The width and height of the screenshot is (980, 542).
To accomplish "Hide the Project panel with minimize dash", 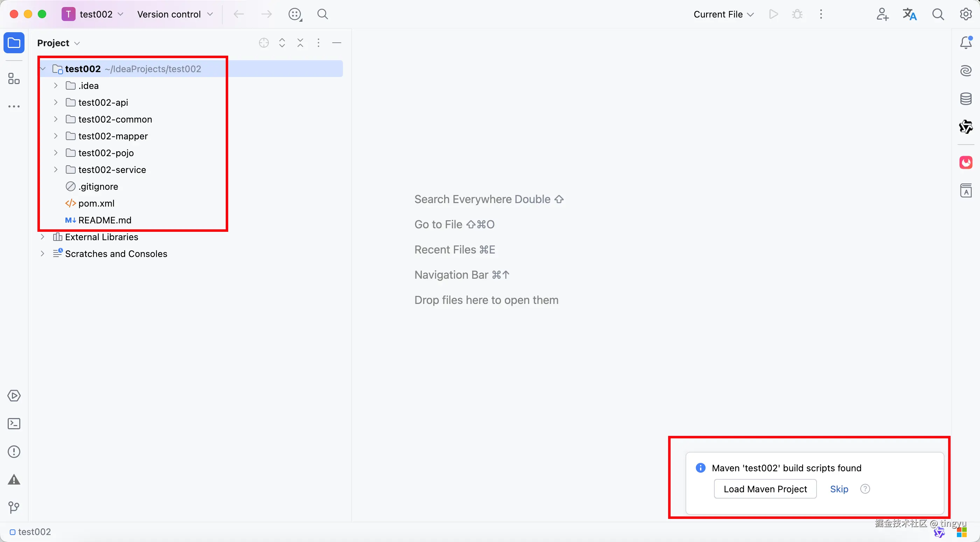I will pyautogui.click(x=337, y=43).
